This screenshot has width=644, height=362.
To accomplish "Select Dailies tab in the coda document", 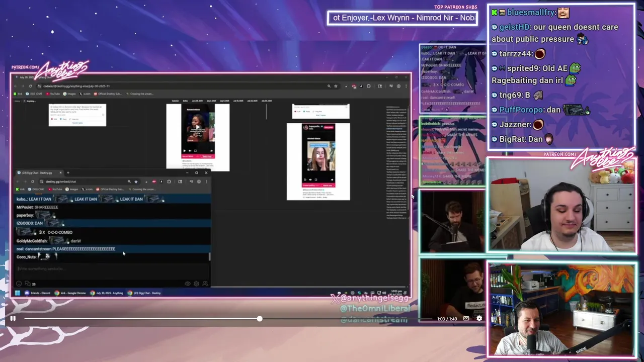I will click(x=185, y=101).
